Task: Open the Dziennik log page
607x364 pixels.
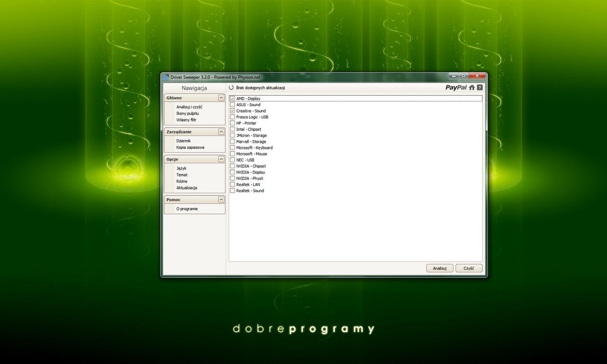Action: tap(184, 141)
